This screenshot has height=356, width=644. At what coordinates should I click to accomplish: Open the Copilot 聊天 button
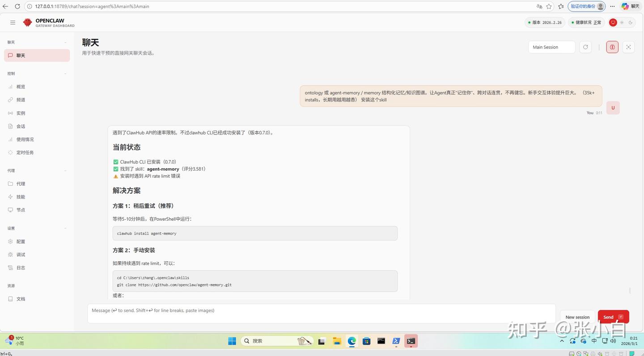coord(631,6)
